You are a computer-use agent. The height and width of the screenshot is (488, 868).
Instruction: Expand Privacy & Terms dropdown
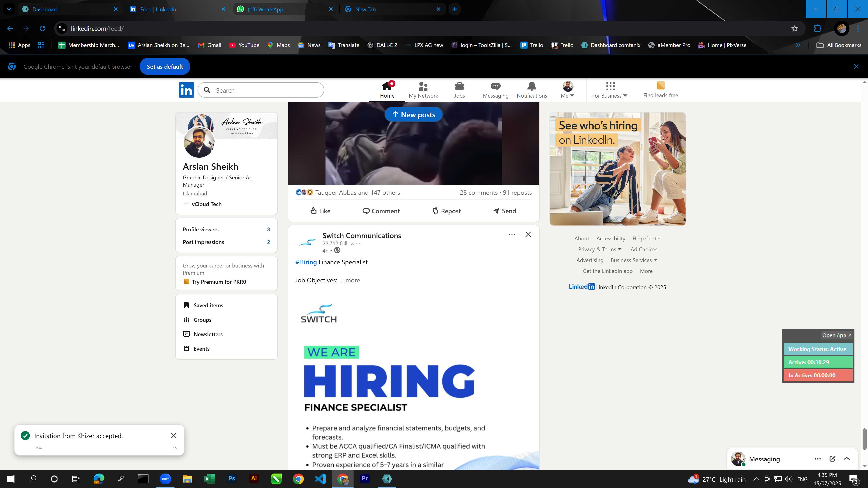[599, 249]
